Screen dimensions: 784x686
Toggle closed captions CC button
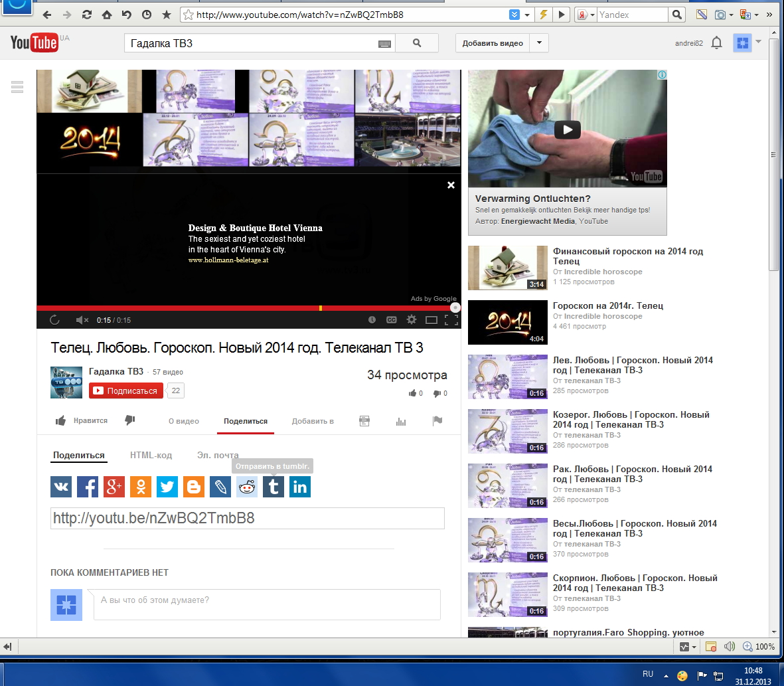coord(392,320)
